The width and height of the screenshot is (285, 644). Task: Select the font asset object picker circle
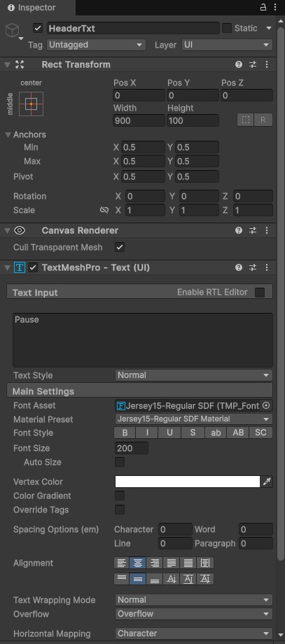pos(266,405)
